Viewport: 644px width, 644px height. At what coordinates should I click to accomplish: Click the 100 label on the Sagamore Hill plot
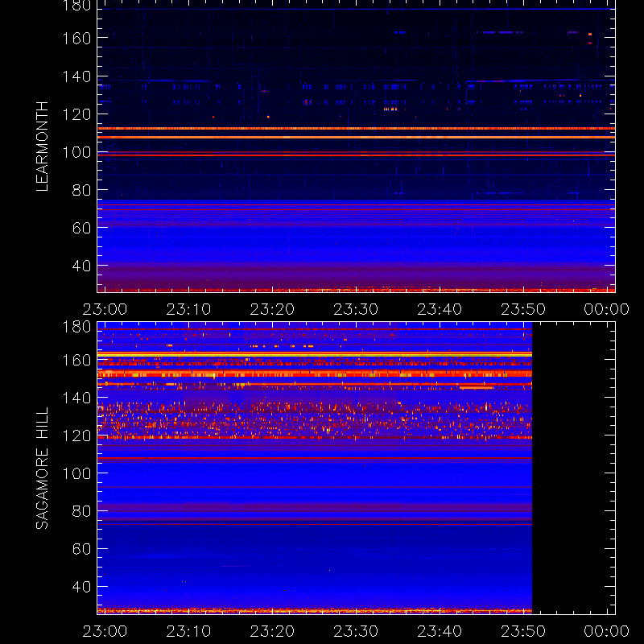pyautogui.click(x=76, y=473)
